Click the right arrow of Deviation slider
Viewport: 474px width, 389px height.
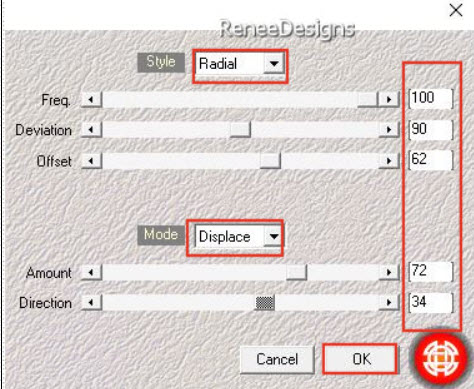[x=389, y=130]
